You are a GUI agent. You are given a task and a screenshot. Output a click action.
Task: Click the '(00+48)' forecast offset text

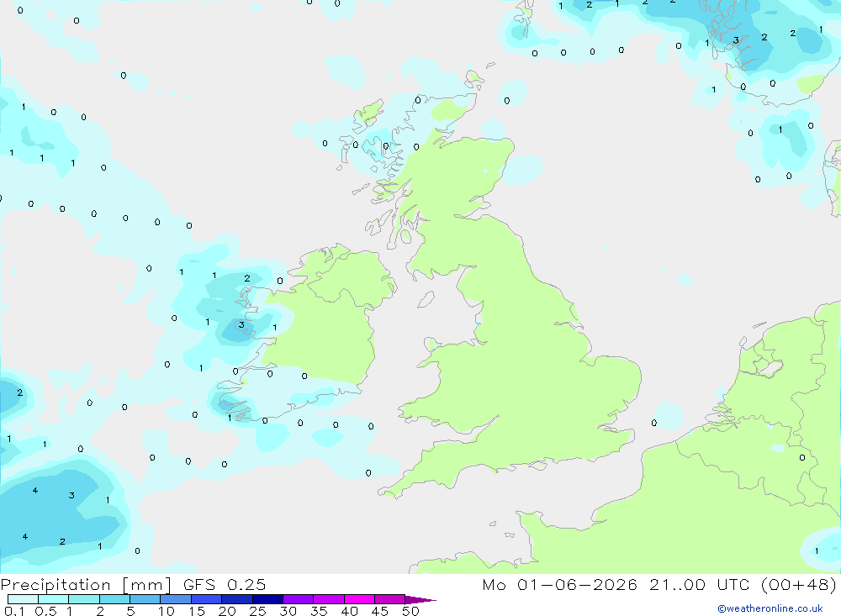799,584
